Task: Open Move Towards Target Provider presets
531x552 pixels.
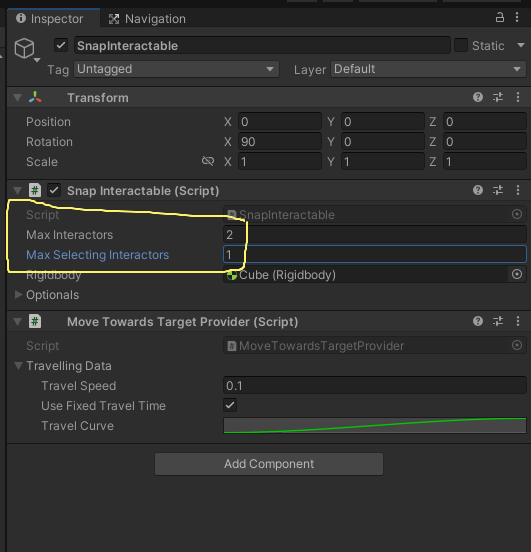Action: click(x=498, y=321)
